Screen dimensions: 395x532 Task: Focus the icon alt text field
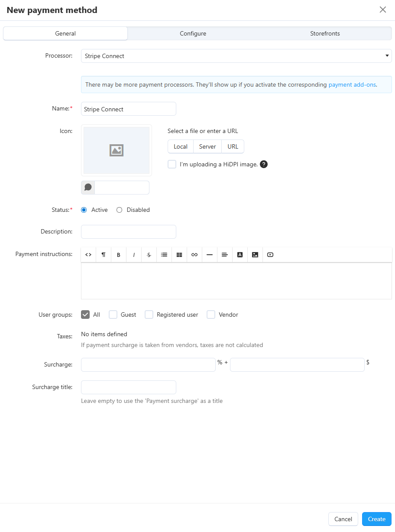click(122, 188)
